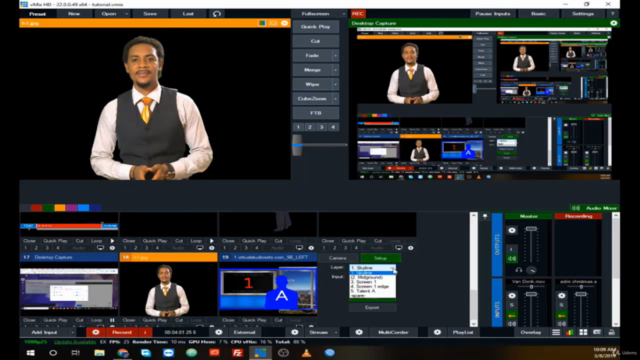640x360 pixels.
Task: Open the Layer combo box showing Skyline
Action: [373, 268]
